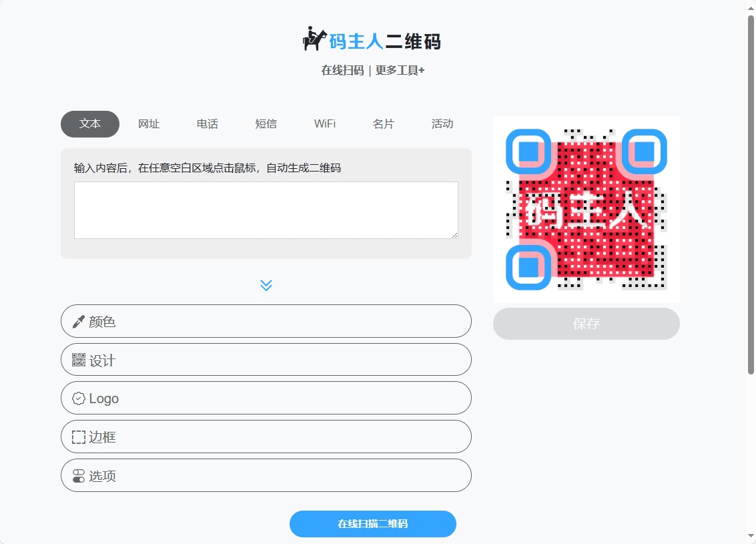The image size is (756, 544).
Task: Click the 保存 save button
Action: pos(587,324)
